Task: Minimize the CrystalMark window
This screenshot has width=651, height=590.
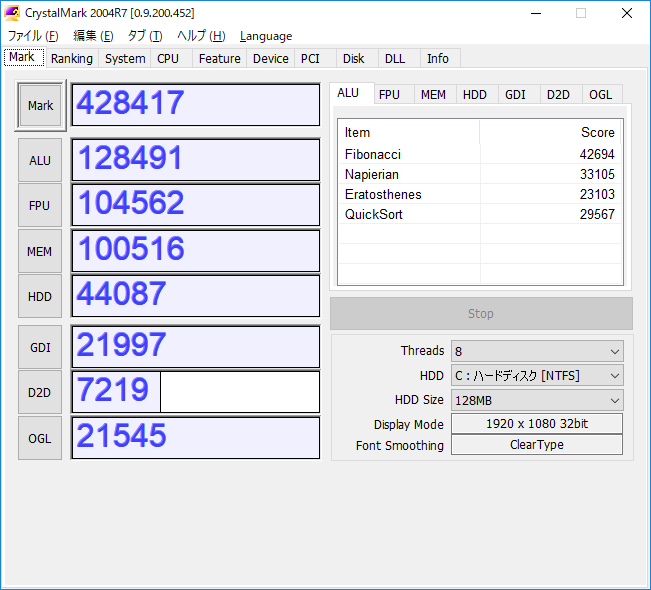Action: click(536, 13)
